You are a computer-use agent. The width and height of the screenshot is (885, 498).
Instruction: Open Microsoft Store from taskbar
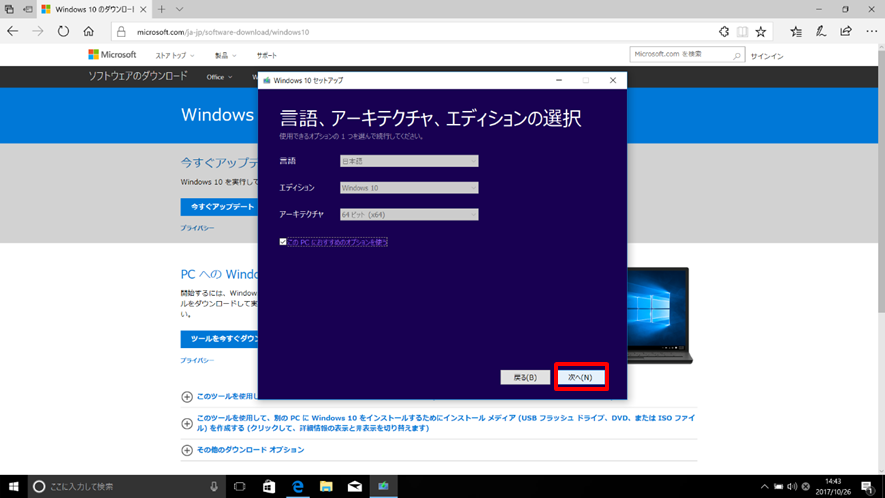point(269,486)
